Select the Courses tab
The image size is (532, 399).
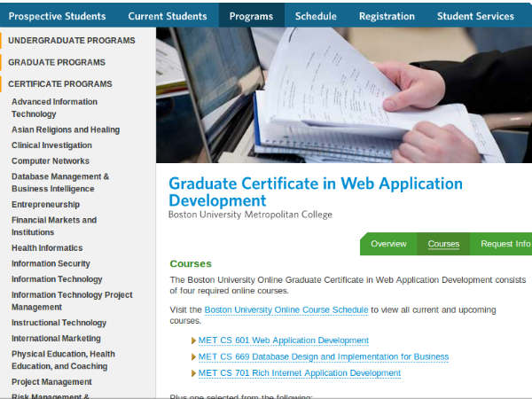443,244
